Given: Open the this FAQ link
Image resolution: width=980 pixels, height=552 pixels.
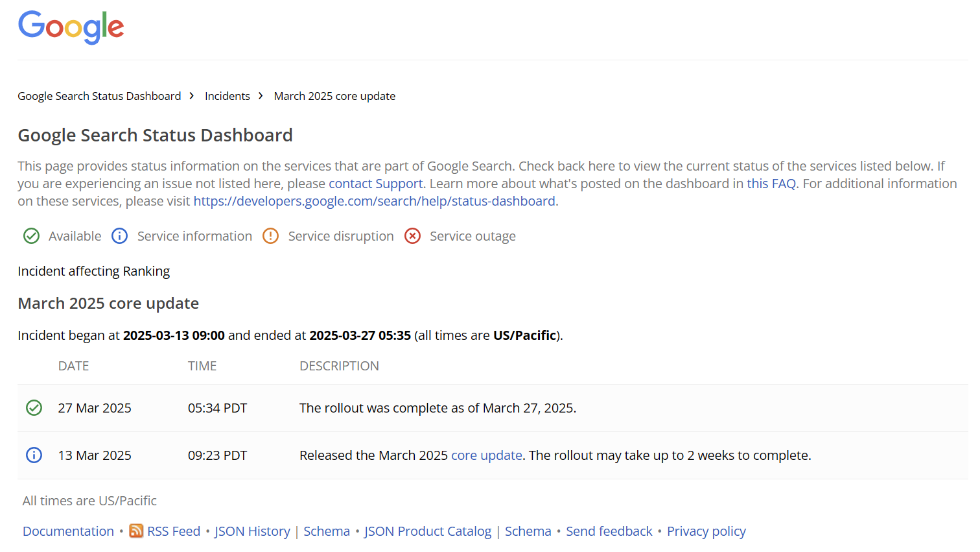Looking at the screenshot, I should [771, 184].
